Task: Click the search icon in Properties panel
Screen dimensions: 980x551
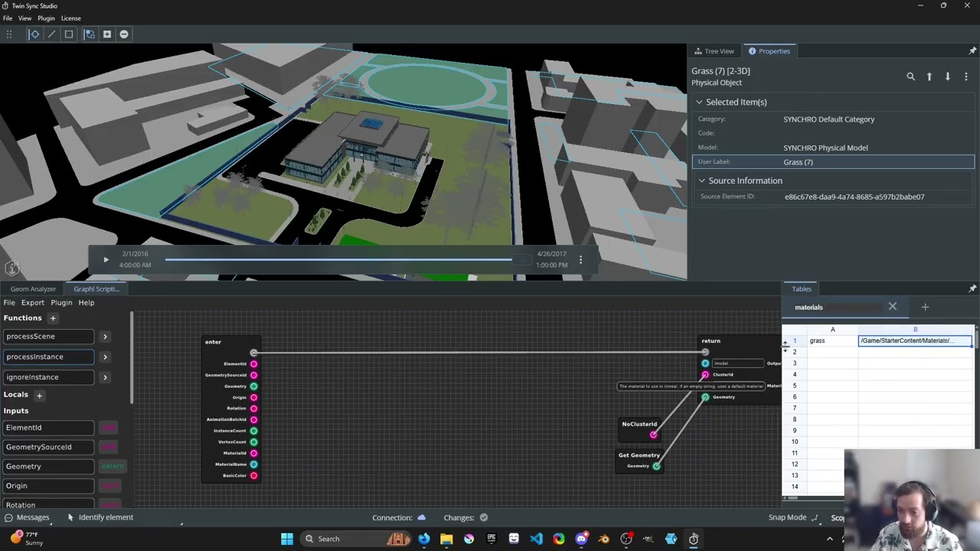Action: (910, 77)
